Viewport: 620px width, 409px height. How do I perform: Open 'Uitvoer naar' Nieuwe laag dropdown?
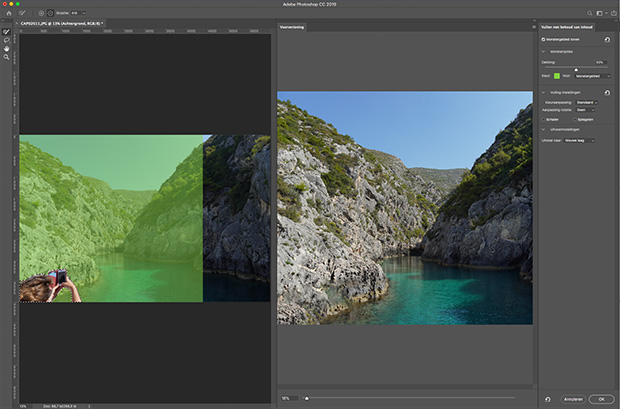pyautogui.click(x=579, y=140)
